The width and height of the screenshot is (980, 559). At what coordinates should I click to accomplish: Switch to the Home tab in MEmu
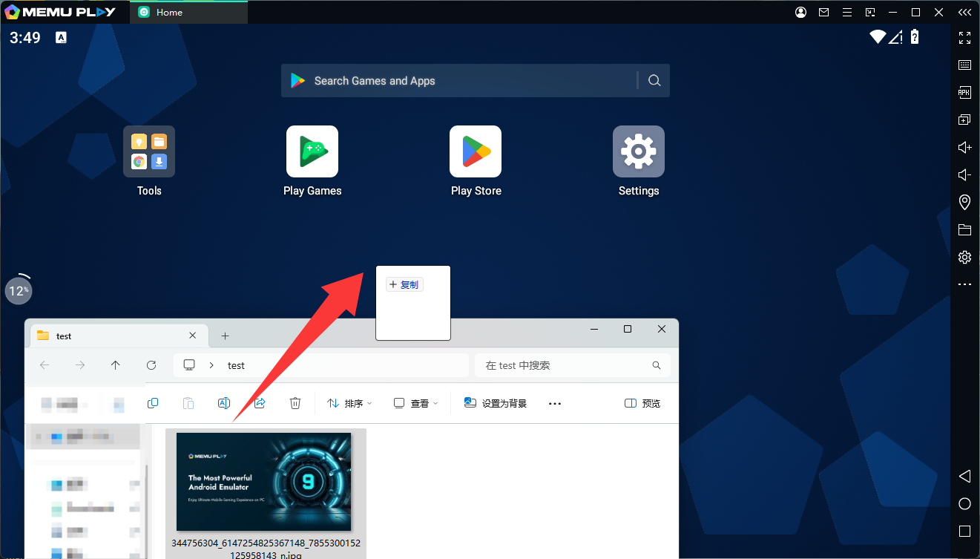tap(188, 13)
